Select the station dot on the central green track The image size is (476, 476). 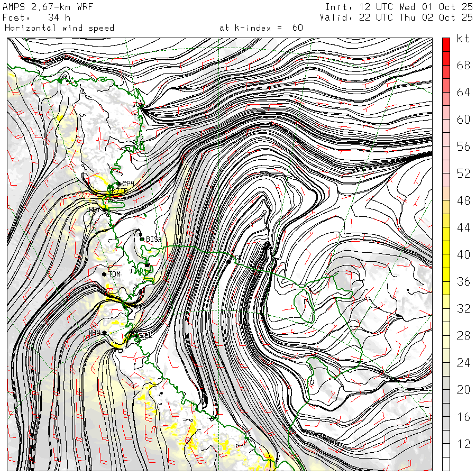(x=228, y=261)
